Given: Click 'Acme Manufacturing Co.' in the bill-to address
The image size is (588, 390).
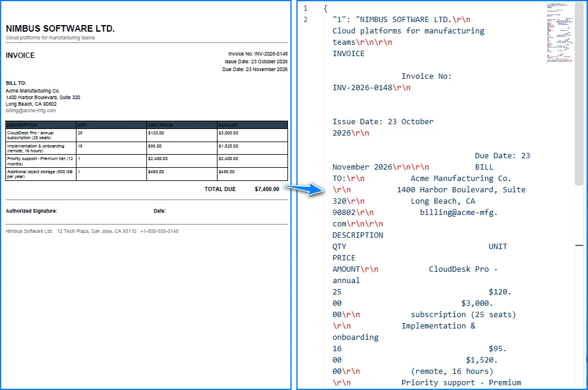Looking at the screenshot, I should (33, 91).
